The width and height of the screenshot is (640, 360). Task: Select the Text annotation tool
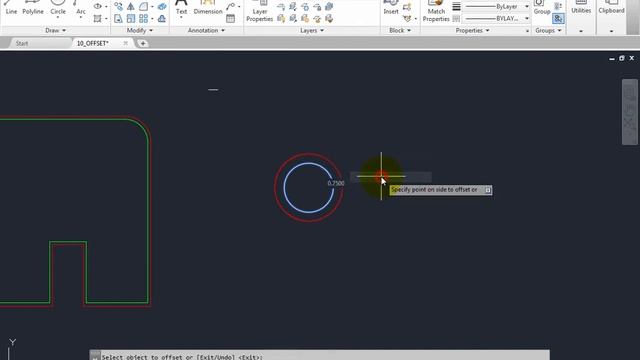point(181,8)
